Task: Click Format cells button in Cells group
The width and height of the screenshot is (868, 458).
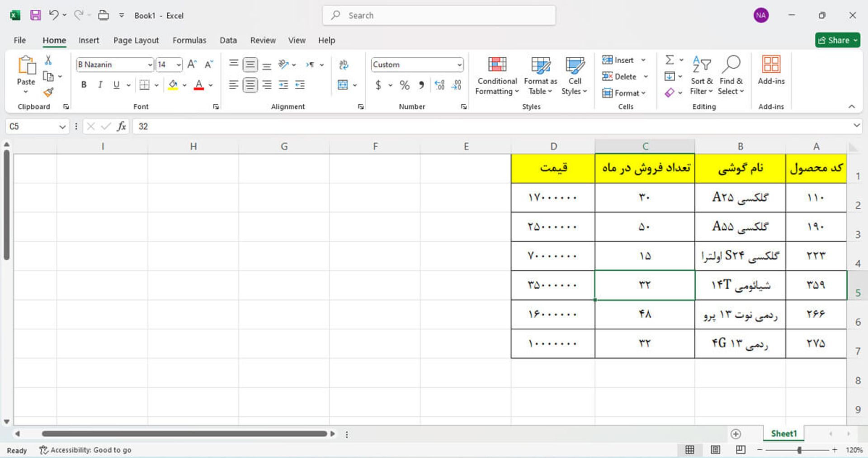Action: click(624, 93)
